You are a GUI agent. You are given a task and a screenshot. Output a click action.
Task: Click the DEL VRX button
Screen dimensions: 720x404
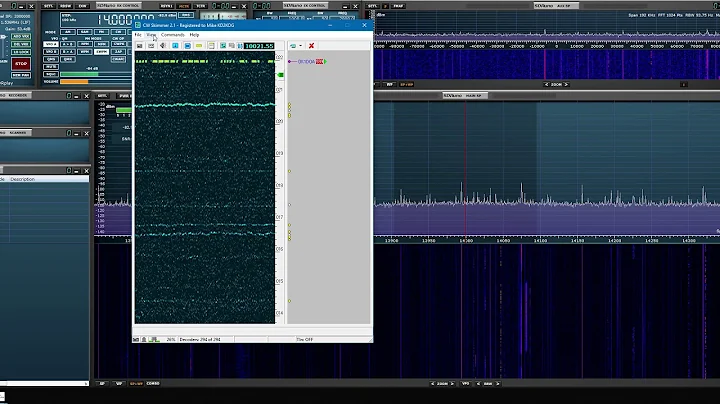click(x=21, y=44)
